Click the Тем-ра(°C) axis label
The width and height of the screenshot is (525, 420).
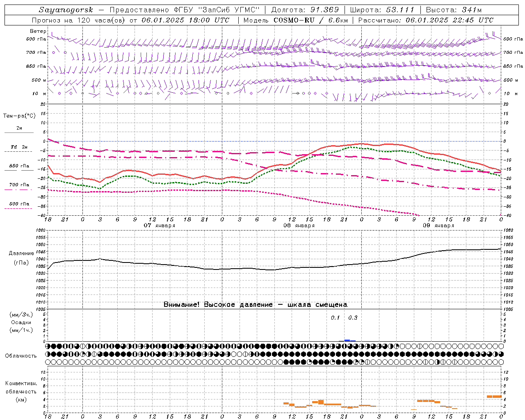[x=19, y=116]
